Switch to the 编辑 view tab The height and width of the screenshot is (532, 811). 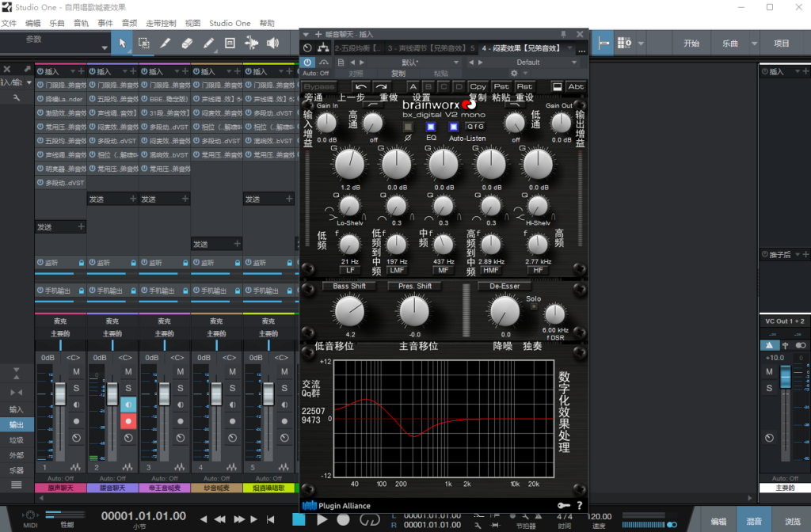tap(718, 521)
